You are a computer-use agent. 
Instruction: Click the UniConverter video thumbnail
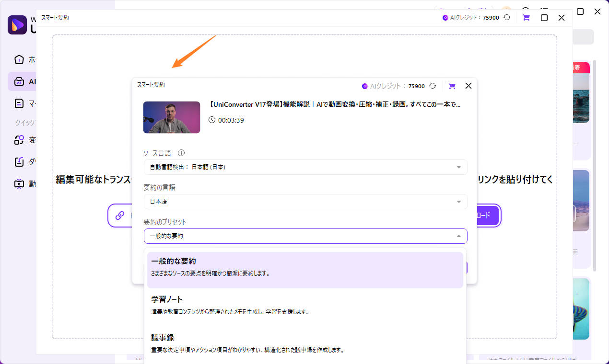click(172, 117)
